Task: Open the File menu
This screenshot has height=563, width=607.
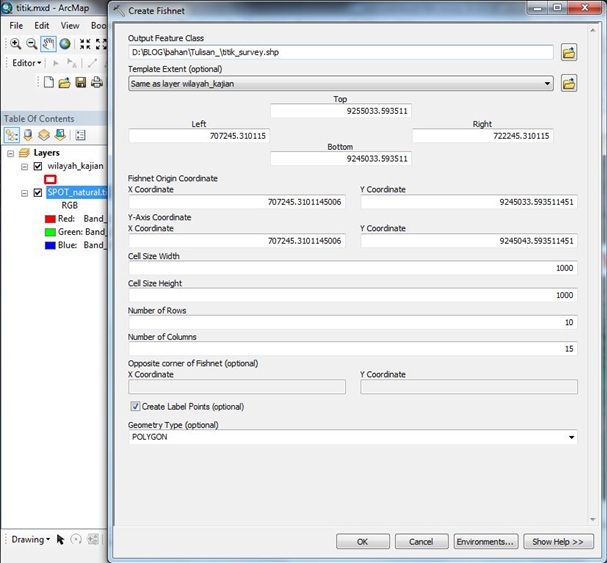Action: click(x=16, y=26)
